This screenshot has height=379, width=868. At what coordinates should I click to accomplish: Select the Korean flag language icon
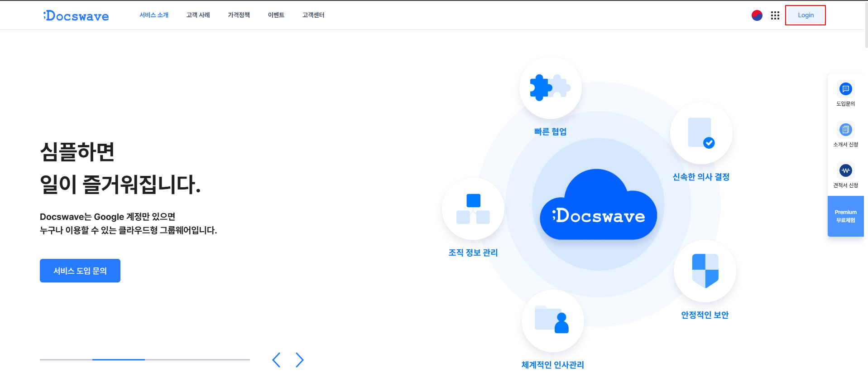(x=757, y=15)
